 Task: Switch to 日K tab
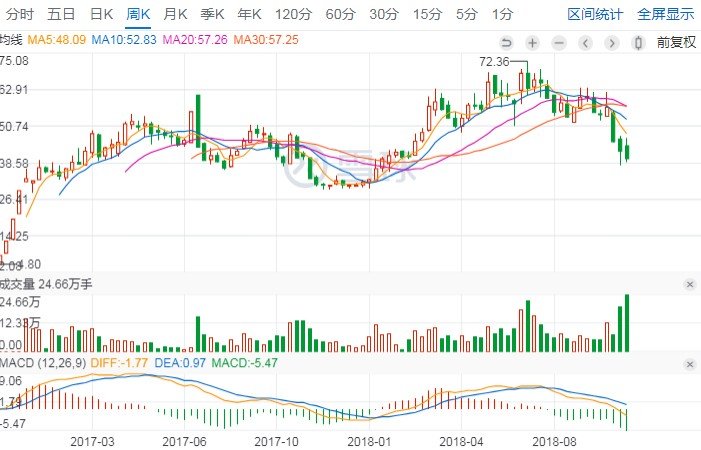(x=101, y=14)
